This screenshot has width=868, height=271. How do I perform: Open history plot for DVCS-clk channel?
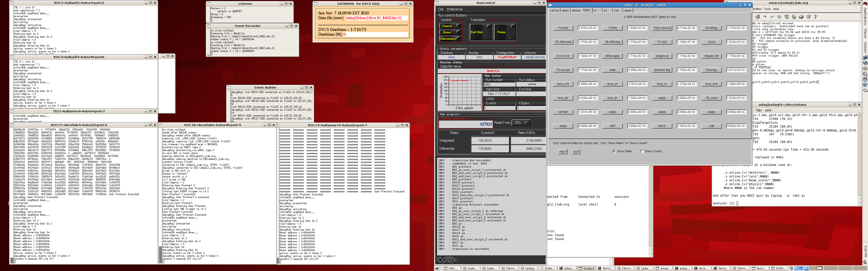click(x=563, y=56)
